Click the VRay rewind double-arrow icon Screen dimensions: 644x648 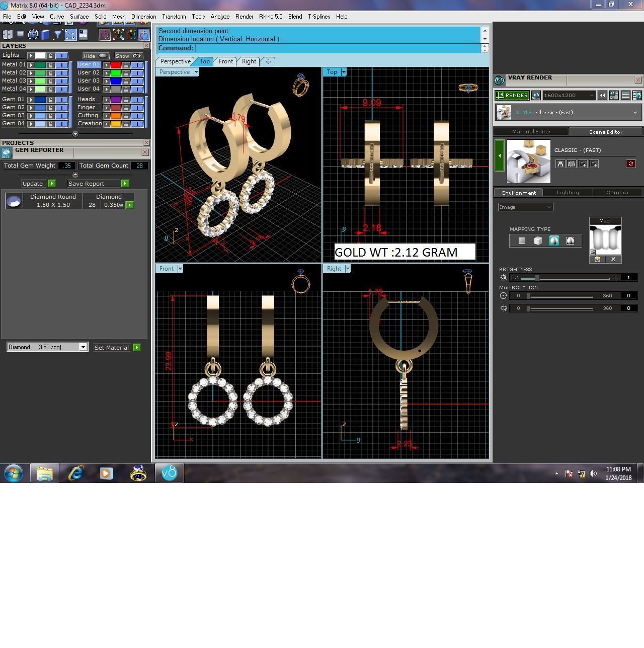(x=602, y=95)
